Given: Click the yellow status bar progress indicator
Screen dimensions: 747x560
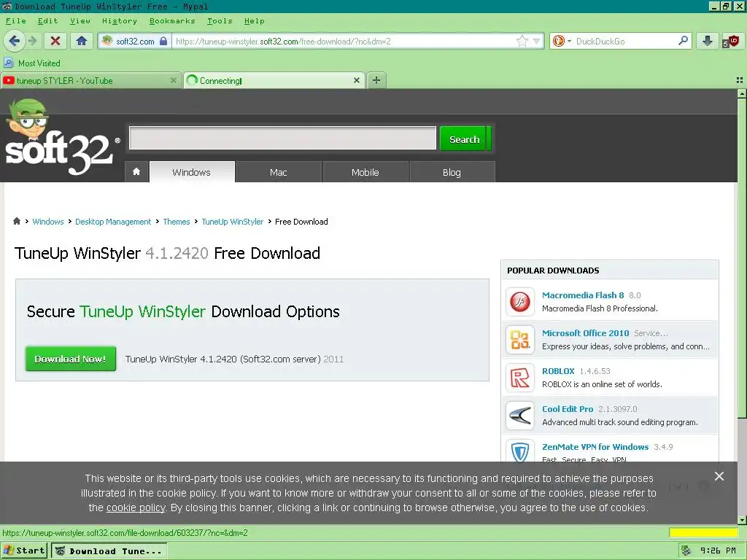Looking at the screenshot, I should point(703,532).
